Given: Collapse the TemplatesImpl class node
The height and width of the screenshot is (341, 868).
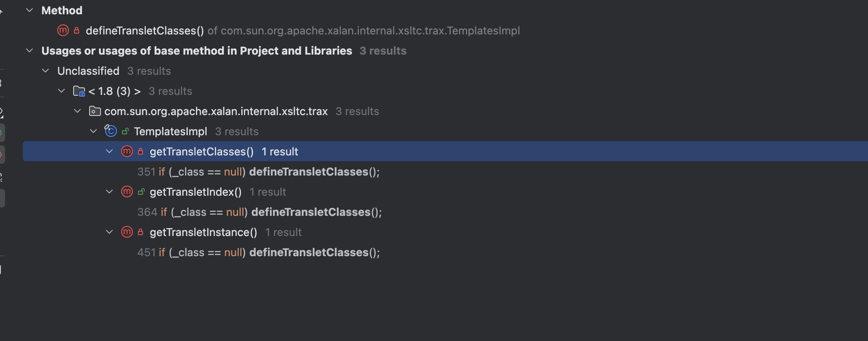Looking at the screenshot, I should click(93, 131).
